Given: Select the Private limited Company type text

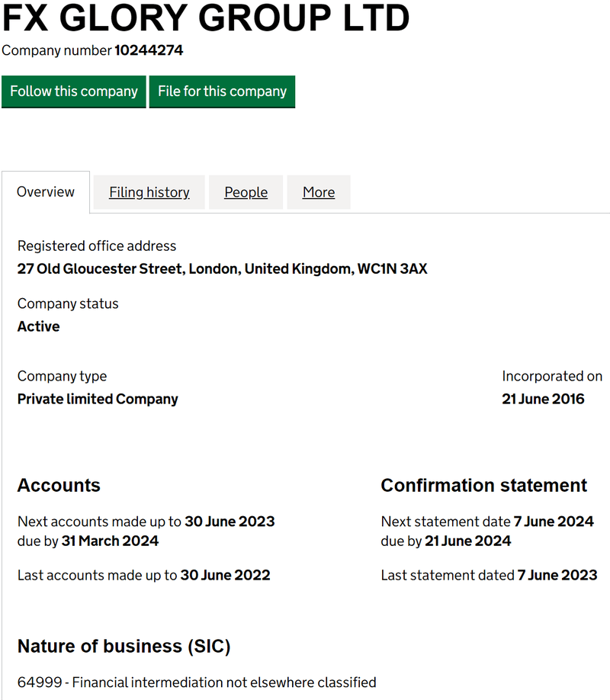Looking at the screenshot, I should (x=97, y=398).
